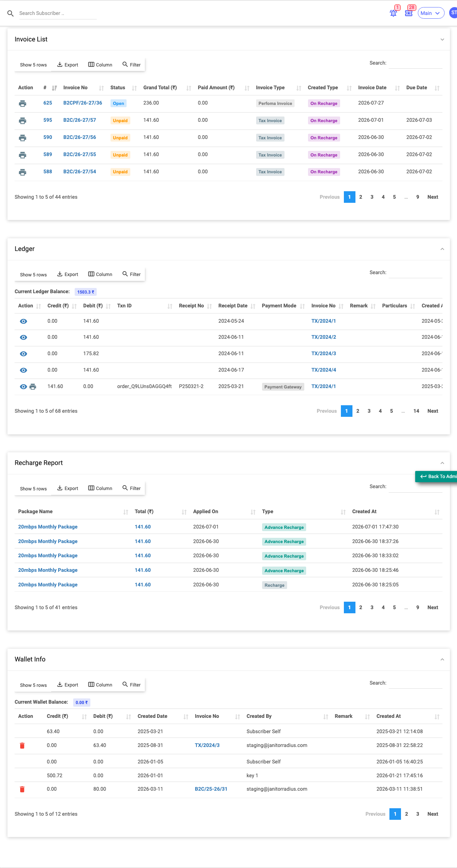Sort Invoice List by # column
Image resolution: width=457 pixels, height=868 pixels.
point(55,88)
